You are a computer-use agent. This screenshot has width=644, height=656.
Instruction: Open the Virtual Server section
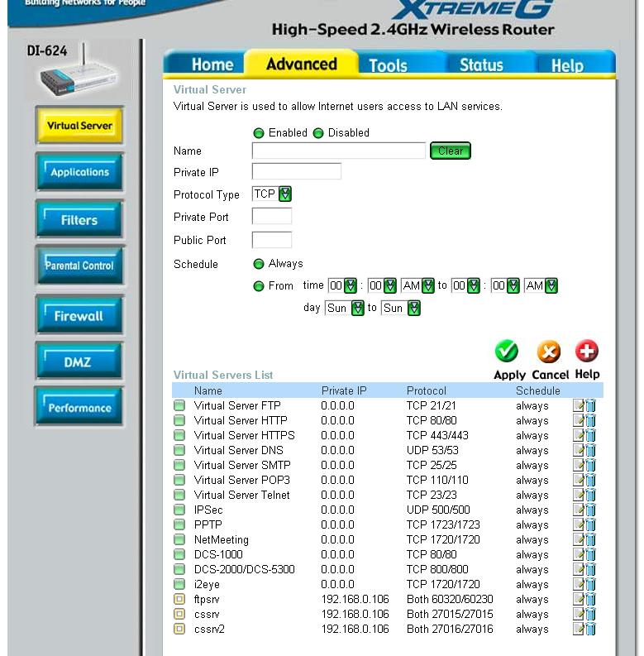click(x=79, y=126)
